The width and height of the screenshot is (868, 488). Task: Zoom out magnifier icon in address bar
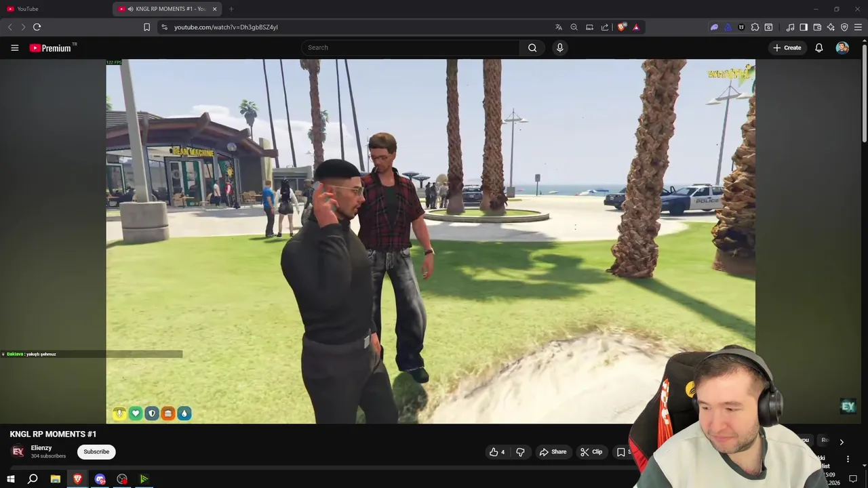tap(574, 27)
